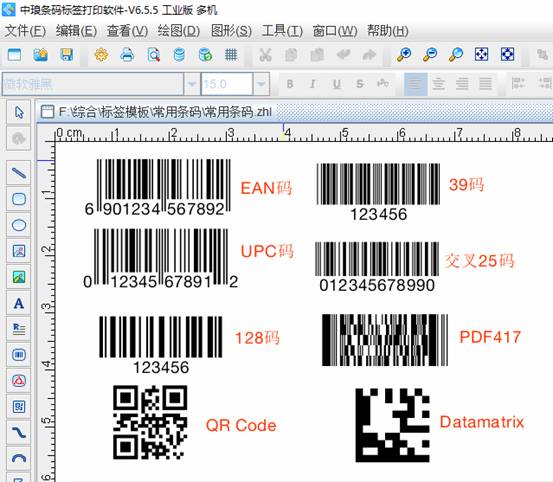Viewport: 553px width, 482px height.
Task: Align text left
Action: pos(415,84)
